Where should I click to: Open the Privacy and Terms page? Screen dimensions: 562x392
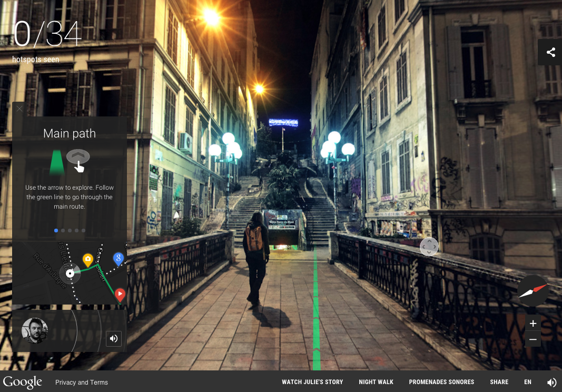(82, 382)
